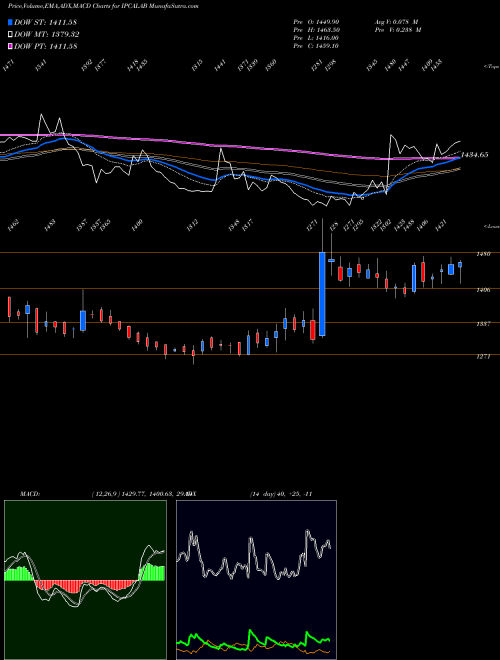Click the 'Pre H: 1468.50' value
Viewport: 500px width, 660px height.
(x=316, y=30)
